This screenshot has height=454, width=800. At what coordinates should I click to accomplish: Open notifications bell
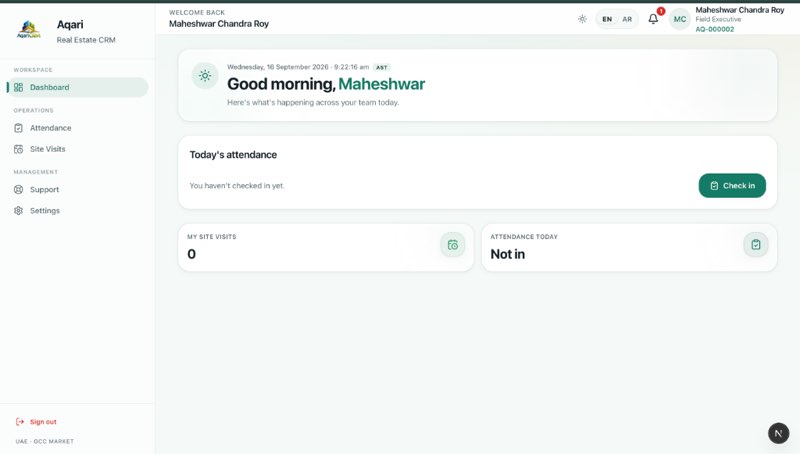point(653,19)
